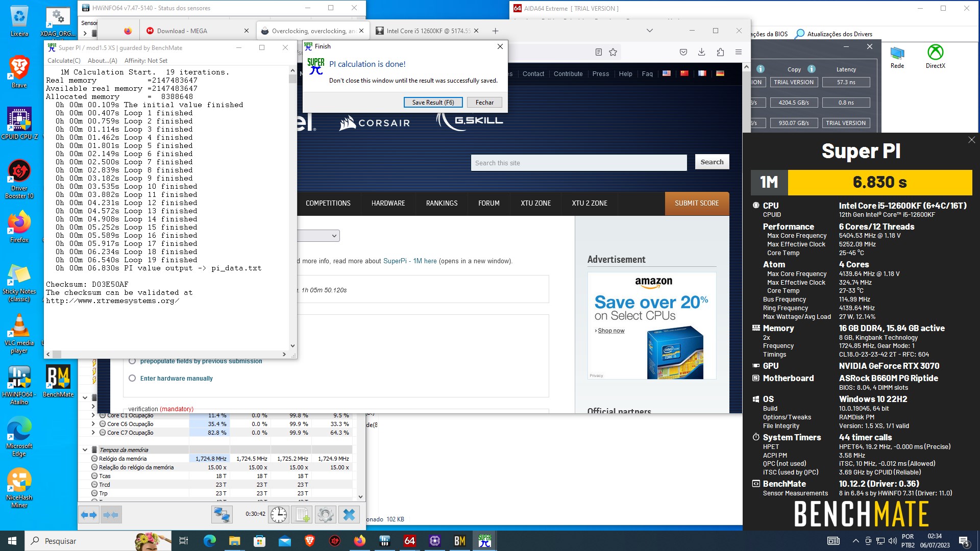
Task: Close the Download - MEGA tab
Action: (x=247, y=31)
